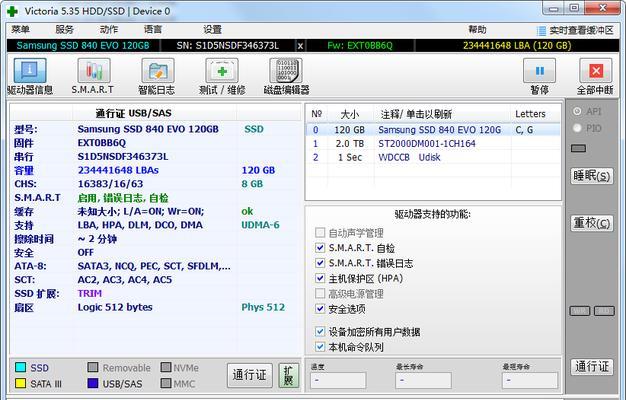Click the 全部中断 abort all icon
Image resolution: width=626 pixels, height=400 pixels.
595,71
